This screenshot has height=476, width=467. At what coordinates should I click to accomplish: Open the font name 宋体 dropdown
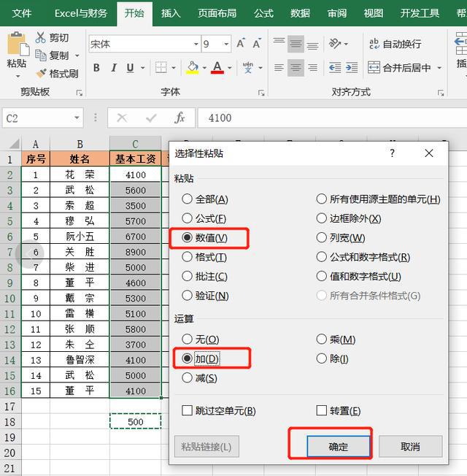coord(196,44)
